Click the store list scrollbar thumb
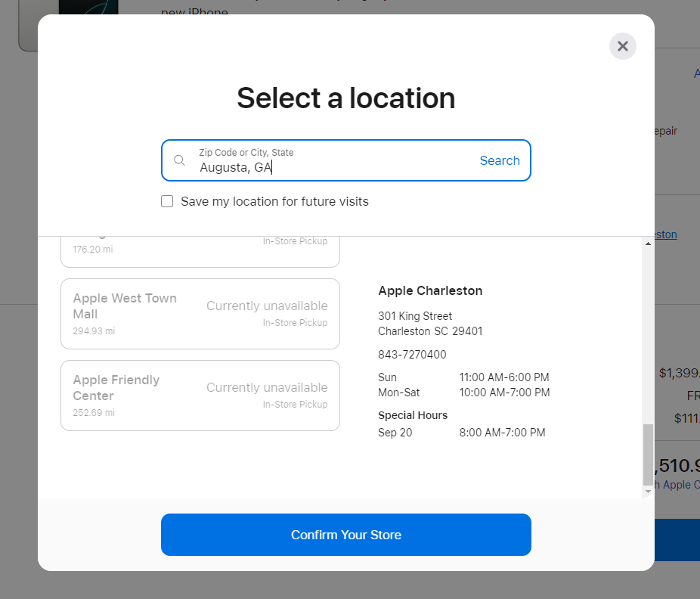 tap(648, 455)
